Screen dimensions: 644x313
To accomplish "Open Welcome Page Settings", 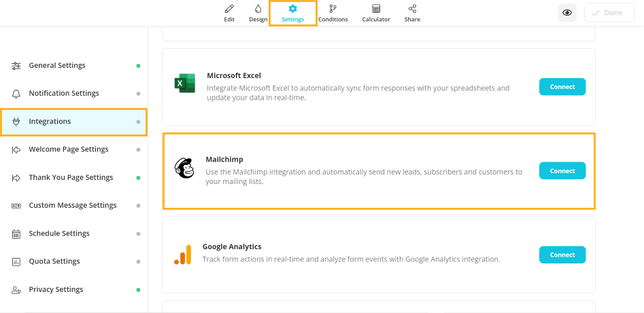I will (69, 149).
